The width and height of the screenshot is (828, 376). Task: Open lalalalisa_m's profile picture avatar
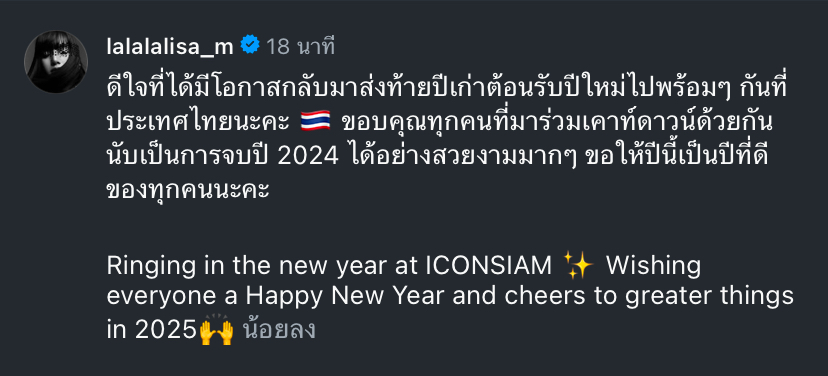click(x=55, y=61)
